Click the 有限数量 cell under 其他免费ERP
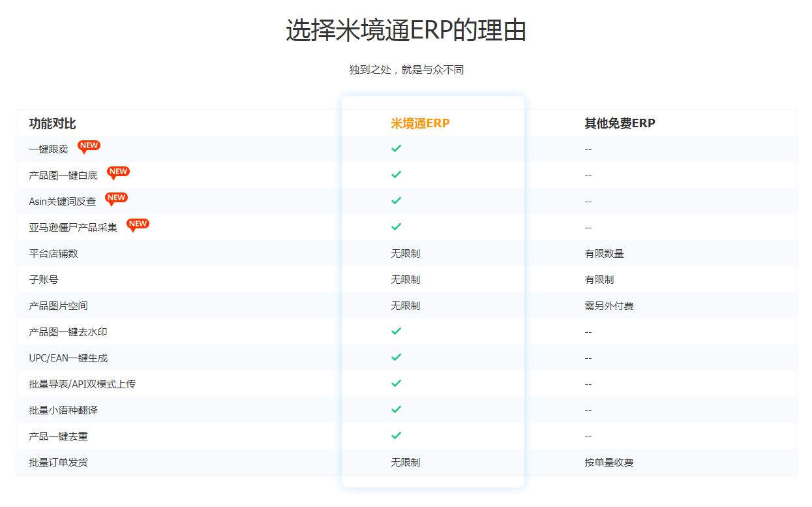Image resolution: width=812 pixels, height=507 pixels. 604,253
